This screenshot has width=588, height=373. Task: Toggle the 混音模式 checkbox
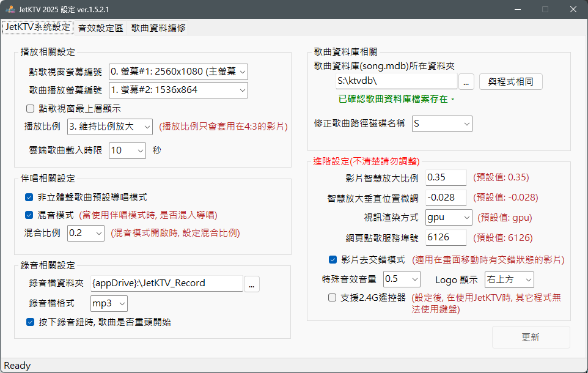click(29, 215)
